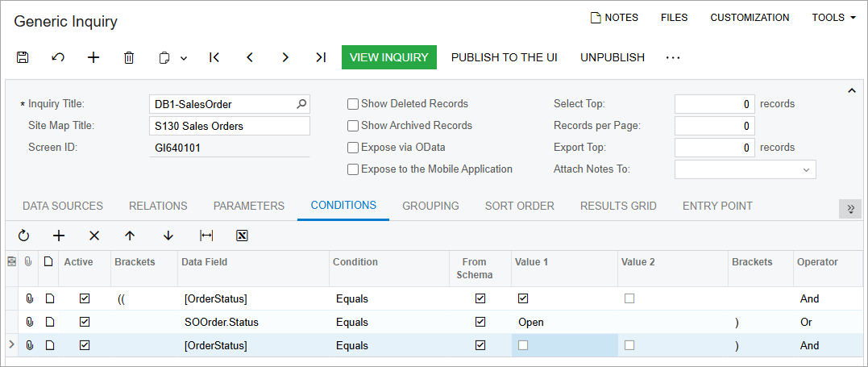This screenshot has width=868, height=367.
Task: Switch to the Results Grid tab
Action: [618, 206]
